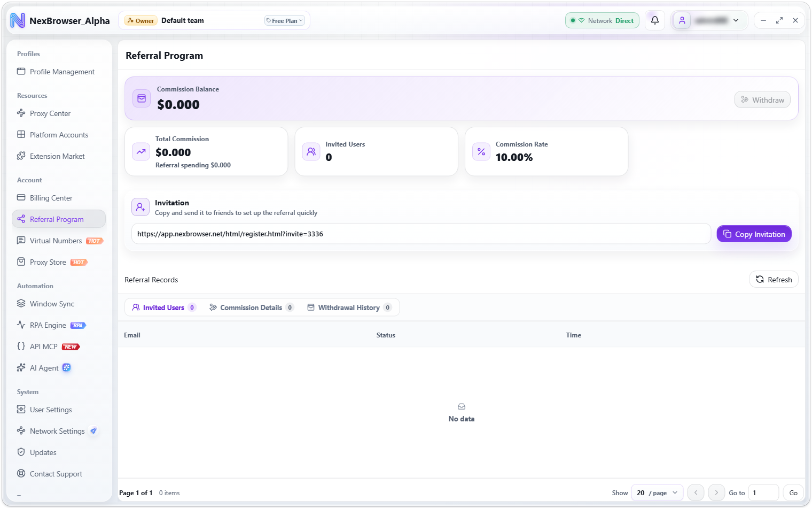Click the Go pagination button
Viewport: 812px width, 508px height.
tap(793, 492)
